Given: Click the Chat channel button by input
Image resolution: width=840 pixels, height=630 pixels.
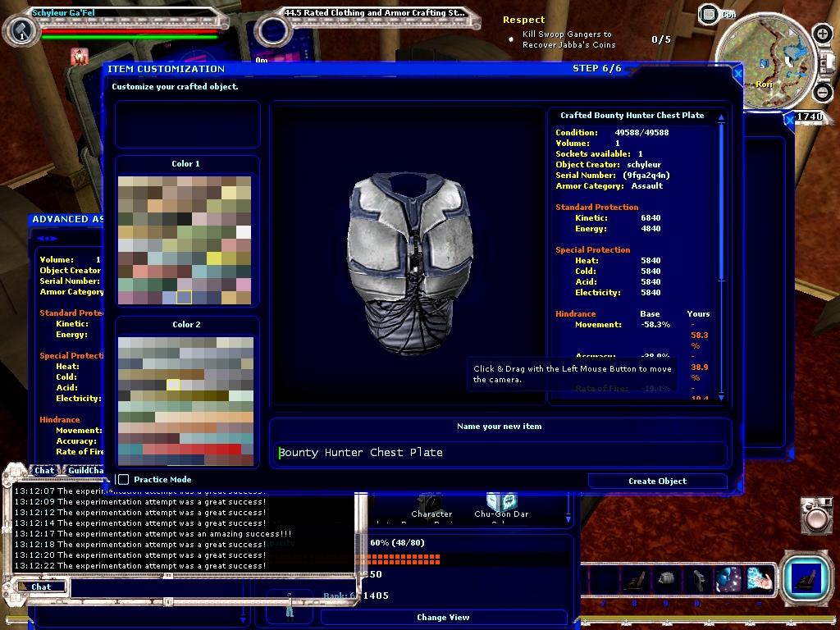Looking at the screenshot, I should click(41, 587).
